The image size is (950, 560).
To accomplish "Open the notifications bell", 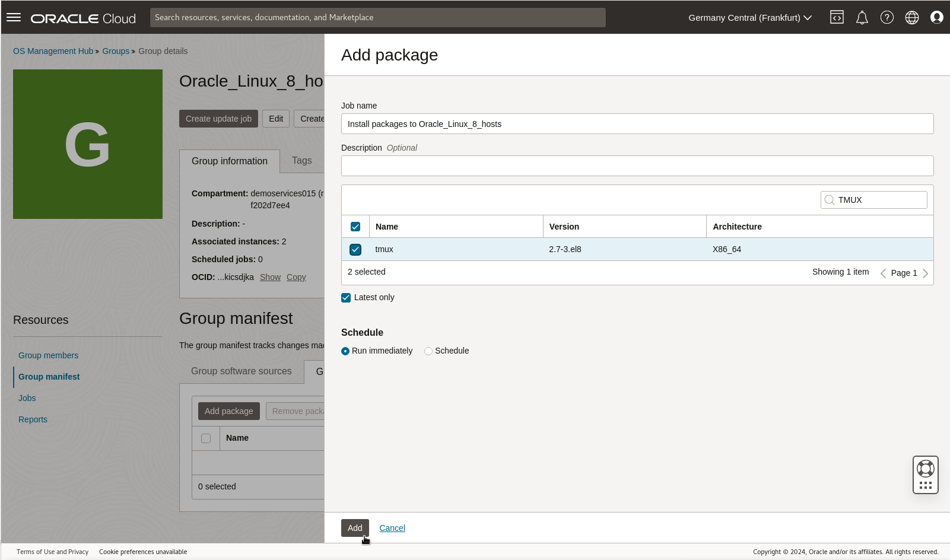I will tap(862, 18).
